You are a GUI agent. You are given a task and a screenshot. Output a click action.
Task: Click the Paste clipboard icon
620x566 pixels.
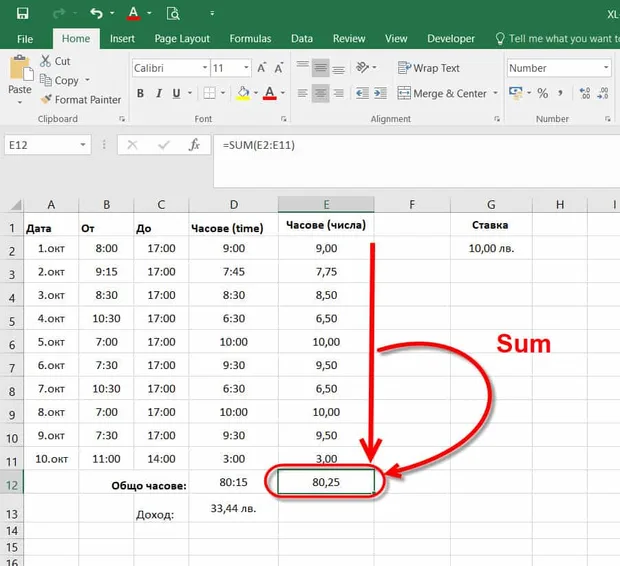click(x=21, y=68)
